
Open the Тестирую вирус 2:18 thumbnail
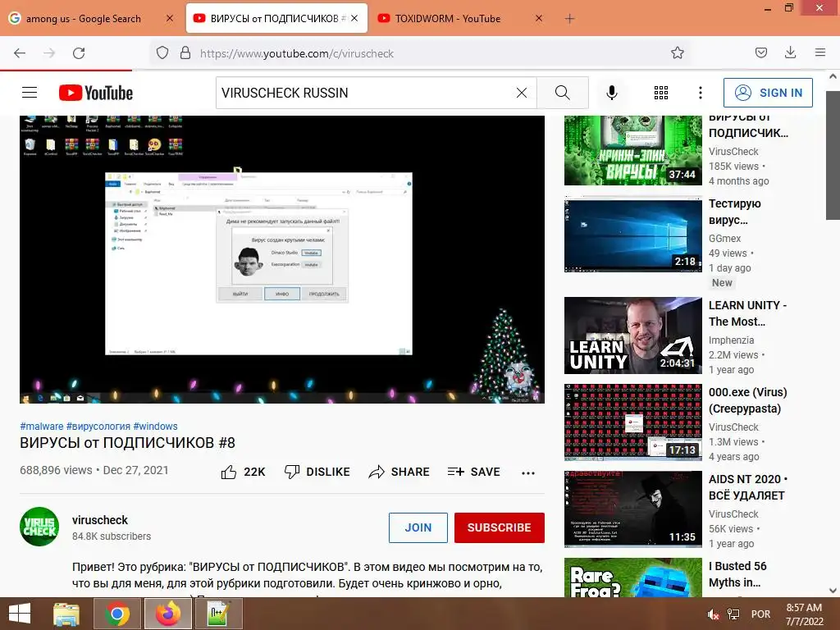pos(632,234)
